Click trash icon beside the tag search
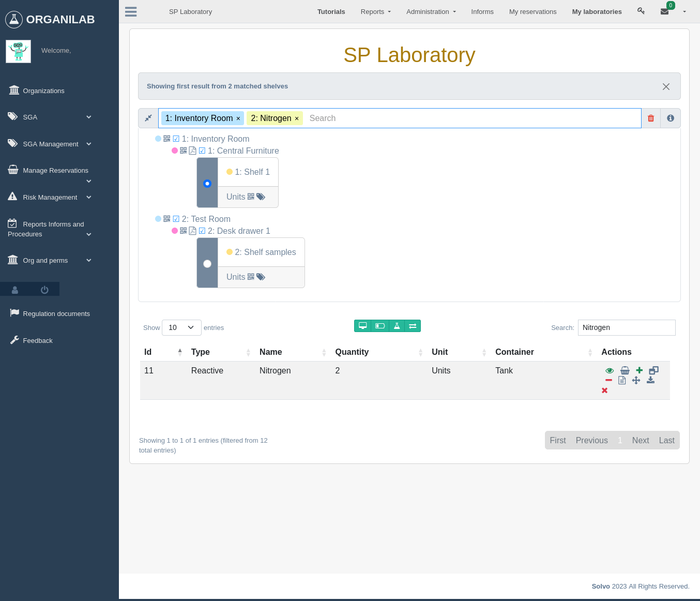700x601 pixels. tap(651, 118)
